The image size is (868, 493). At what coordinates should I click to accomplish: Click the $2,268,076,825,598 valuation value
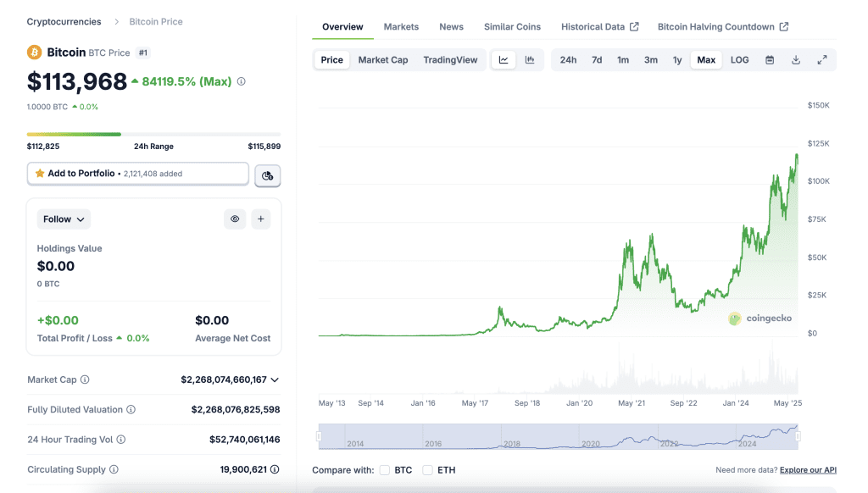pos(236,409)
